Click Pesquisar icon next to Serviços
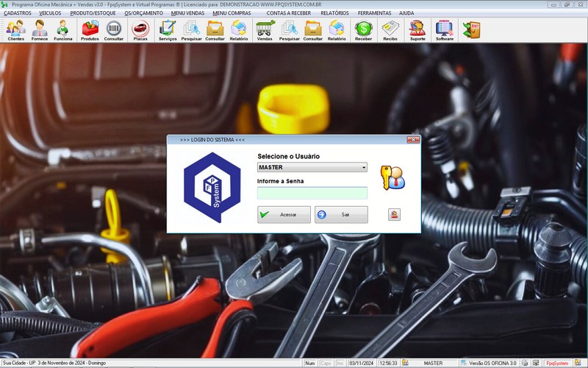Image resolution: width=588 pixels, height=368 pixels. tap(191, 30)
